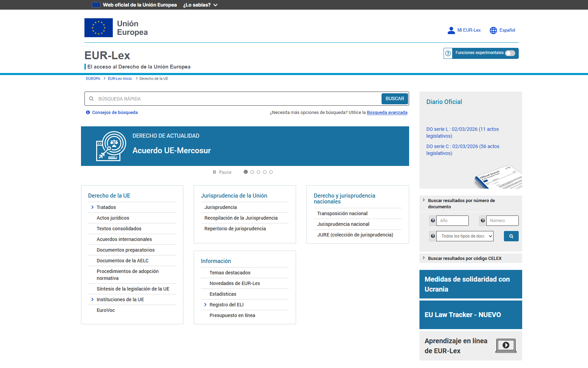The height and width of the screenshot is (368, 588).
Task: Open the Aprendizaje en línea video icon
Action: coord(506,346)
